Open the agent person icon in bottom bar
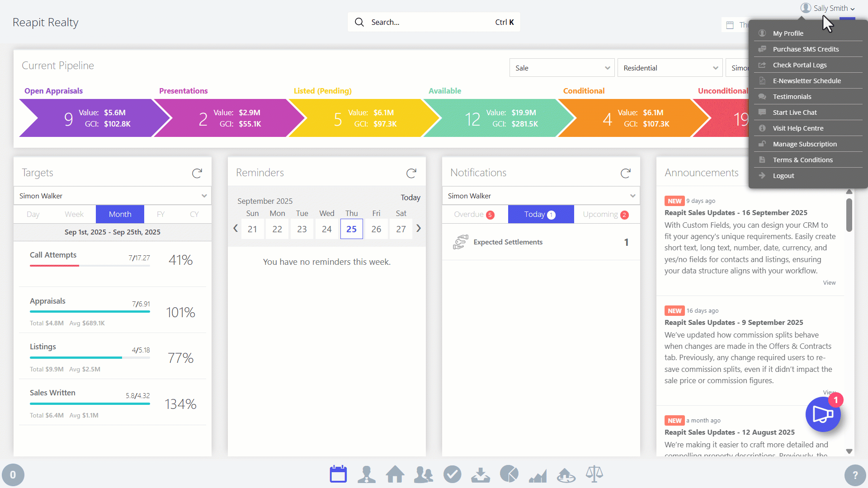Viewport: 868px width, 488px height. [367, 474]
